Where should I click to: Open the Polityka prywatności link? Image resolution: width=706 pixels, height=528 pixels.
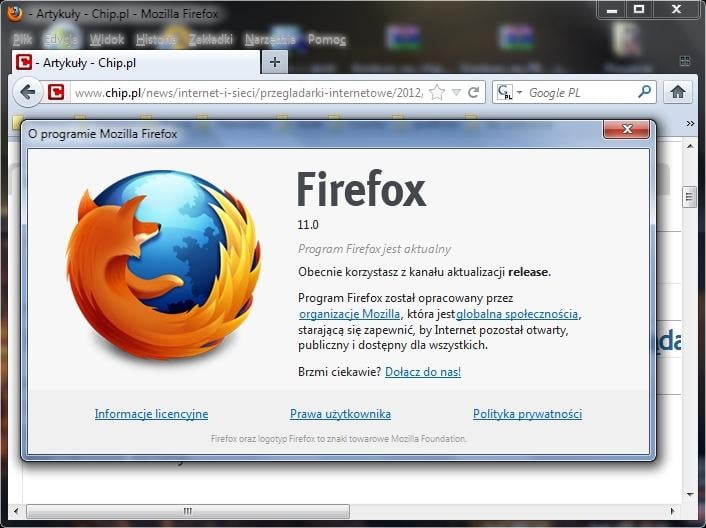click(x=527, y=414)
